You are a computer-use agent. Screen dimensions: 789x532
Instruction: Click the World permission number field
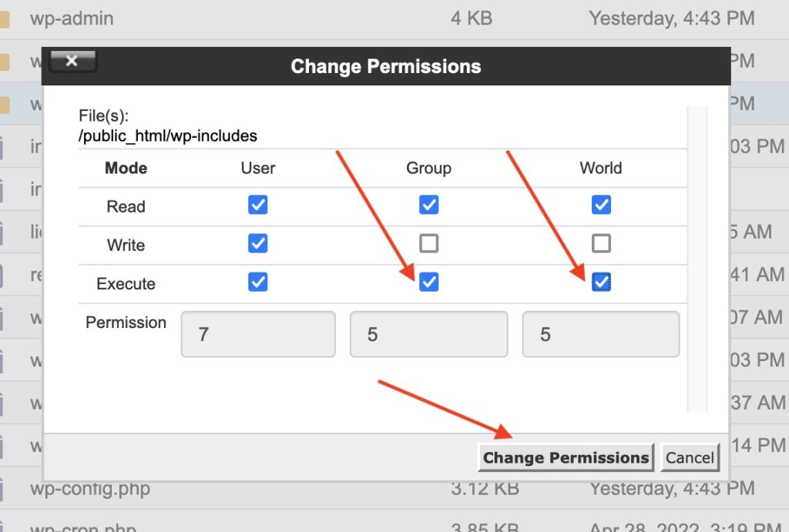tap(601, 334)
